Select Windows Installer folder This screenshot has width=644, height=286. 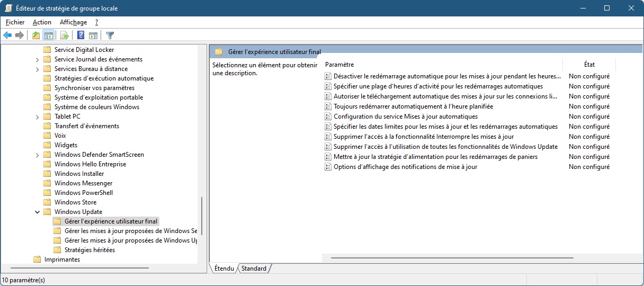point(79,174)
